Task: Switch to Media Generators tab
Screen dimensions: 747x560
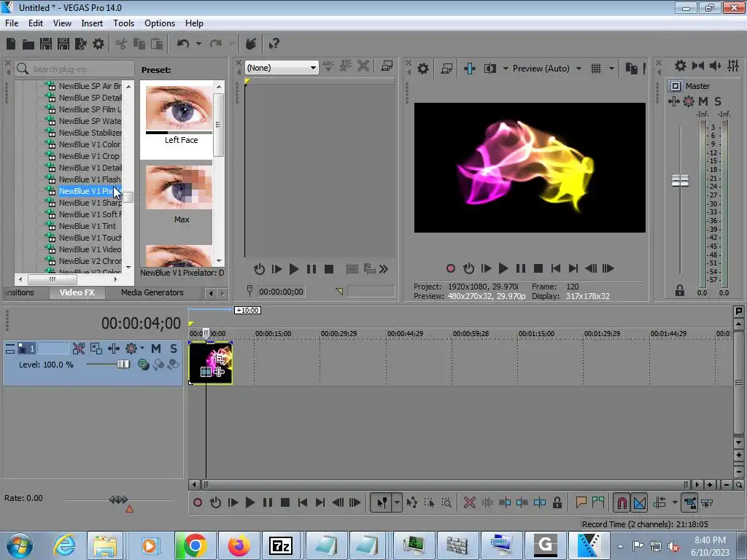Action: [x=152, y=292]
